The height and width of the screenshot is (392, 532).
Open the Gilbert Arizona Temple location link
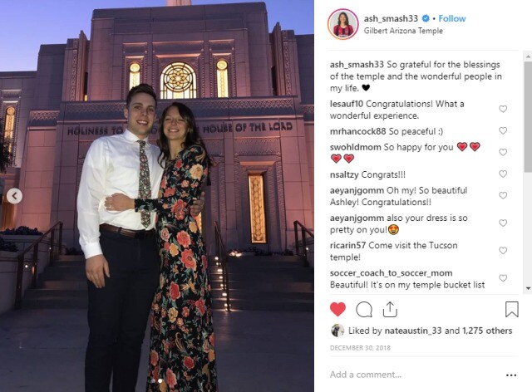[403, 31]
